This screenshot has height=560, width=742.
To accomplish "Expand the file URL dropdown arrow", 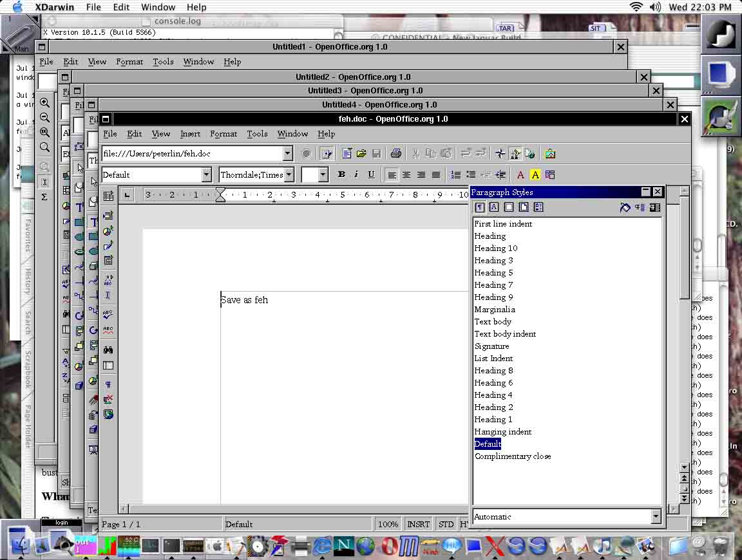I will (x=287, y=153).
